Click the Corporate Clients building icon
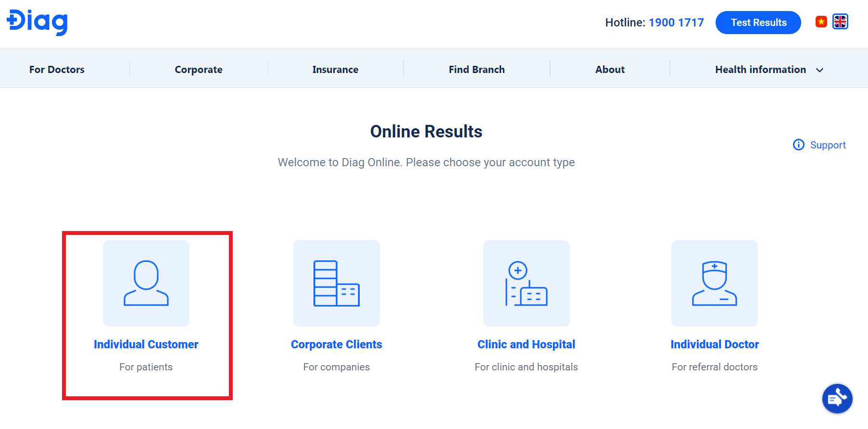This screenshot has width=868, height=429. click(336, 283)
